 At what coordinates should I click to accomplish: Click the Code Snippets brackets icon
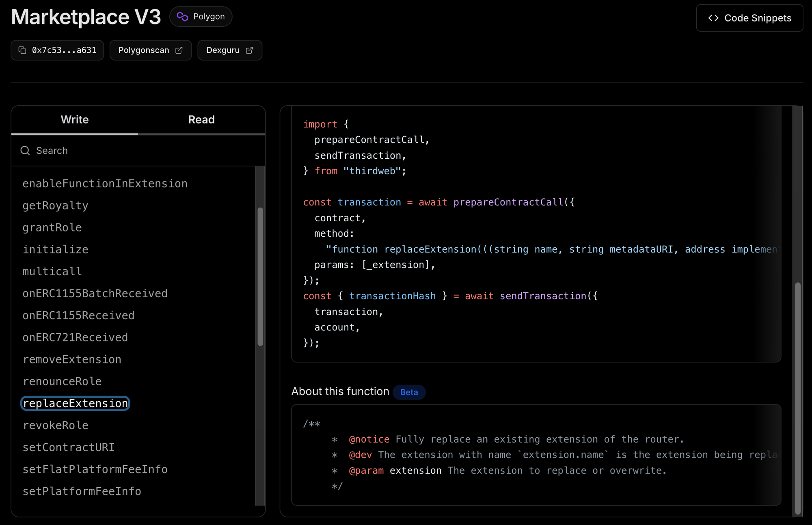(713, 18)
